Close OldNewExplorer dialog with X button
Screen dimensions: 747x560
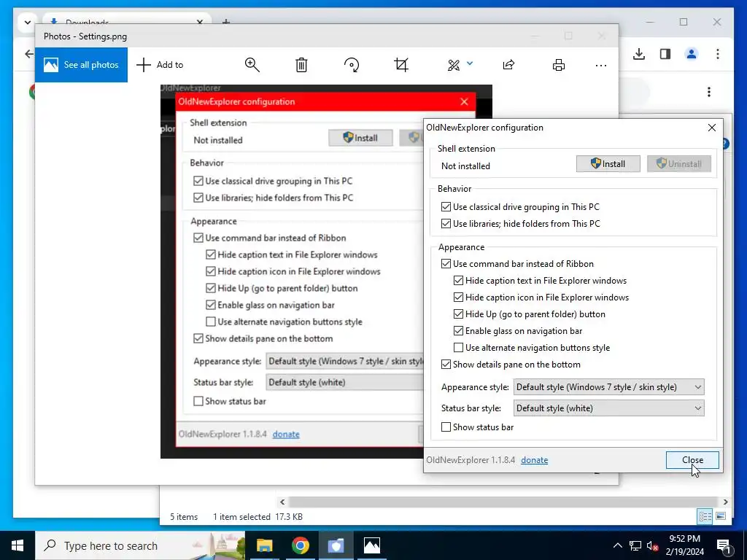click(712, 128)
